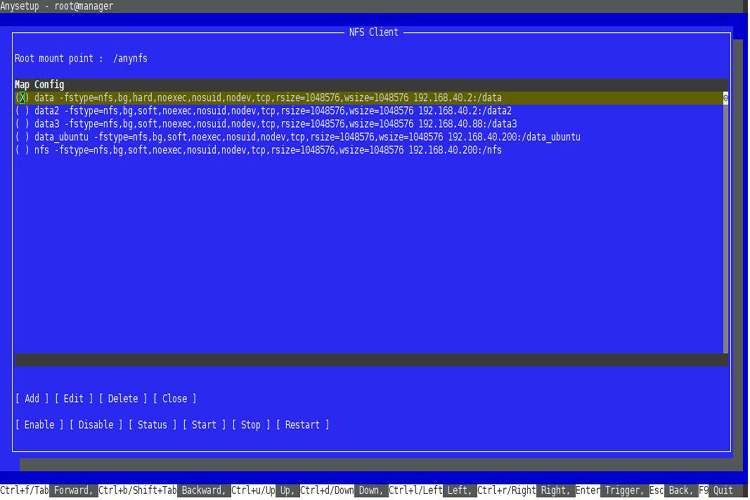The height and width of the screenshot is (500, 750).
Task: Click the Enable button
Action: pyautogui.click(x=39, y=425)
